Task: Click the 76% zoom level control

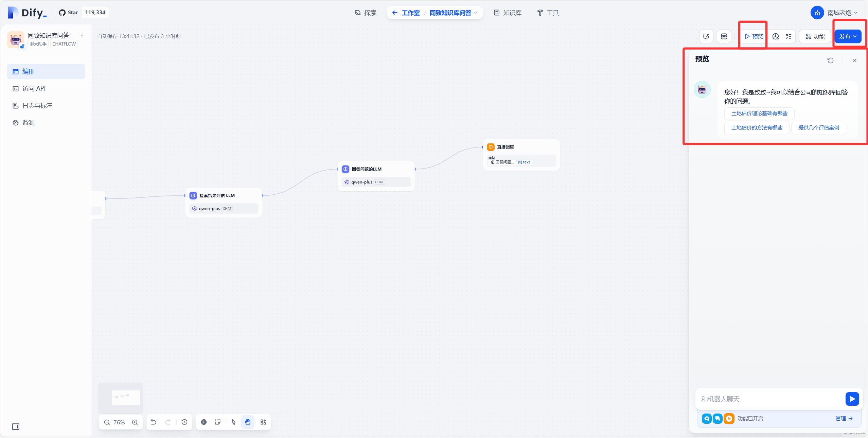Action: click(x=119, y=422)
